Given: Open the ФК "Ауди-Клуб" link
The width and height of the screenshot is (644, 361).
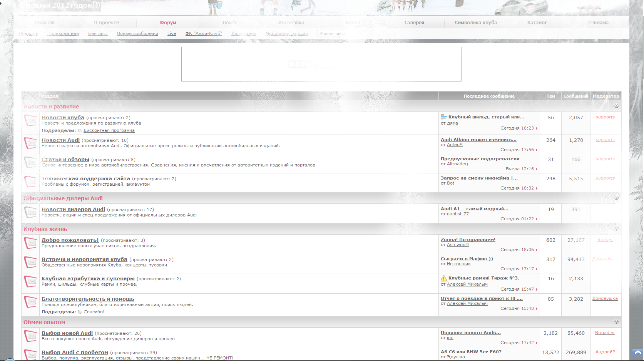Looking at the screenshot, I should pos(204,33).
